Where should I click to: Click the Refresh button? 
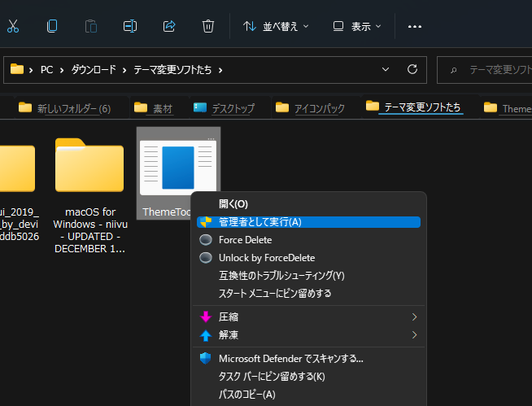pos(412,69)
